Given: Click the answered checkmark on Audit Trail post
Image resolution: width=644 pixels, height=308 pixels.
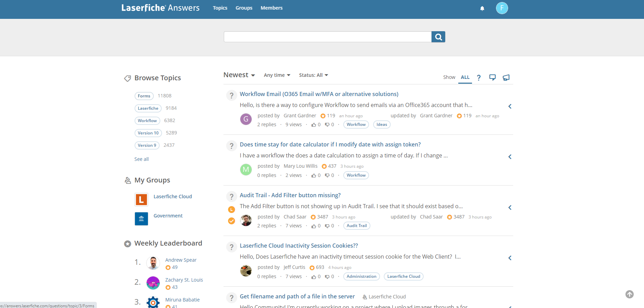Looking at the screenshot, I should [232, 221].
